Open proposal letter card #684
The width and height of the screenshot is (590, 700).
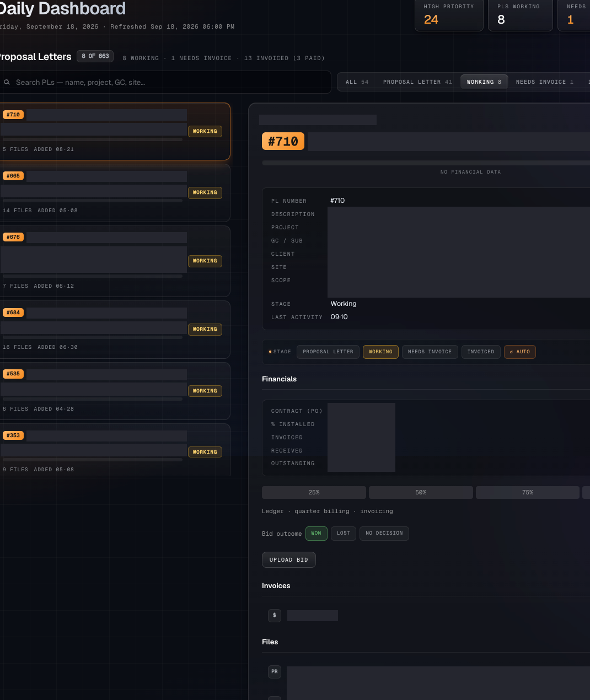click(x=115, y=330)
